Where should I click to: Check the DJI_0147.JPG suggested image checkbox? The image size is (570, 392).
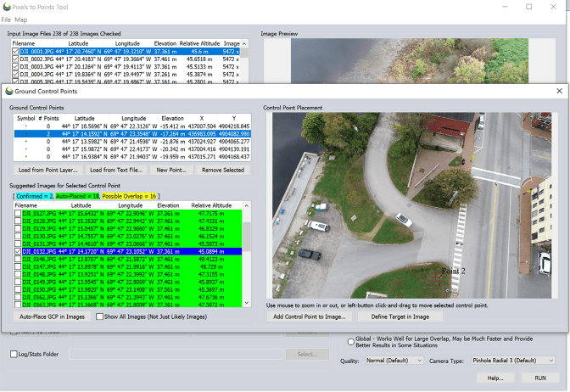click(x=18, y=266)
